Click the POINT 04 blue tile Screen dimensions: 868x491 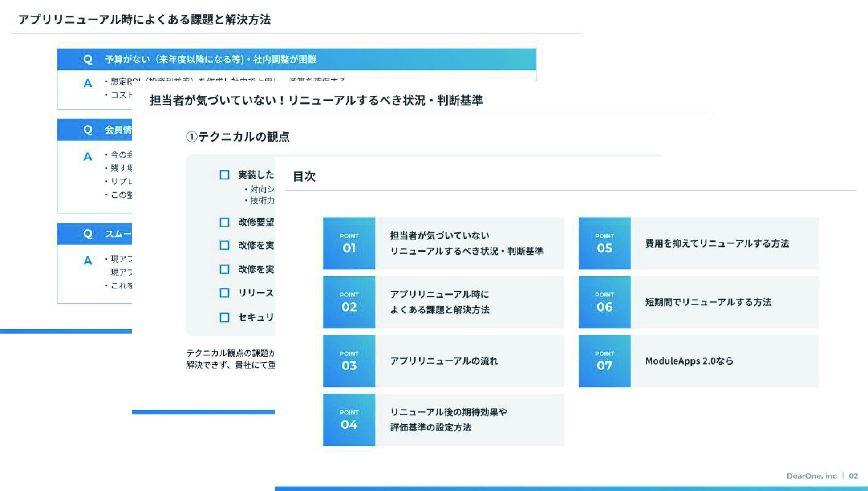coord(349,419)
